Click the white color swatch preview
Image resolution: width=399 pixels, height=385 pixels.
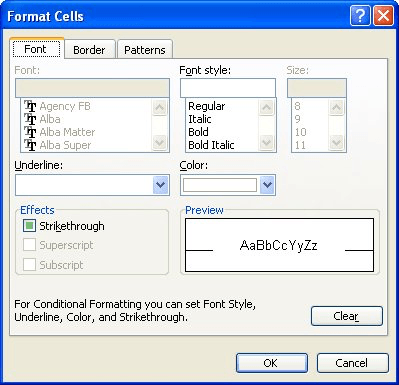220,185
